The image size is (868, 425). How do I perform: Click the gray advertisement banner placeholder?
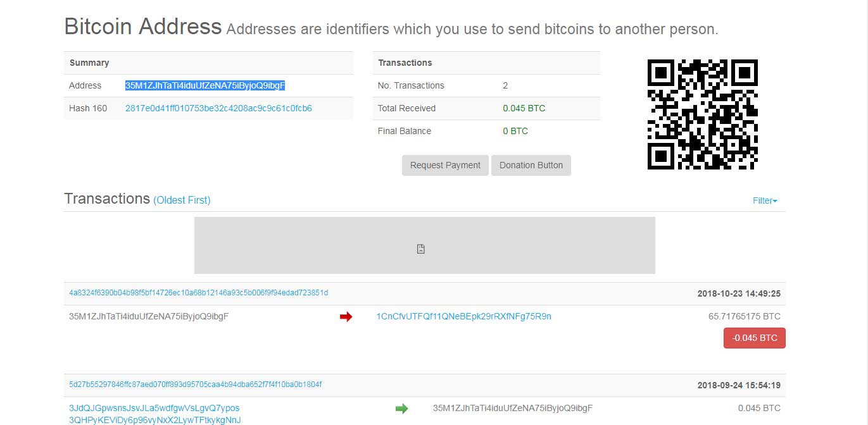(x=425, y=245)
